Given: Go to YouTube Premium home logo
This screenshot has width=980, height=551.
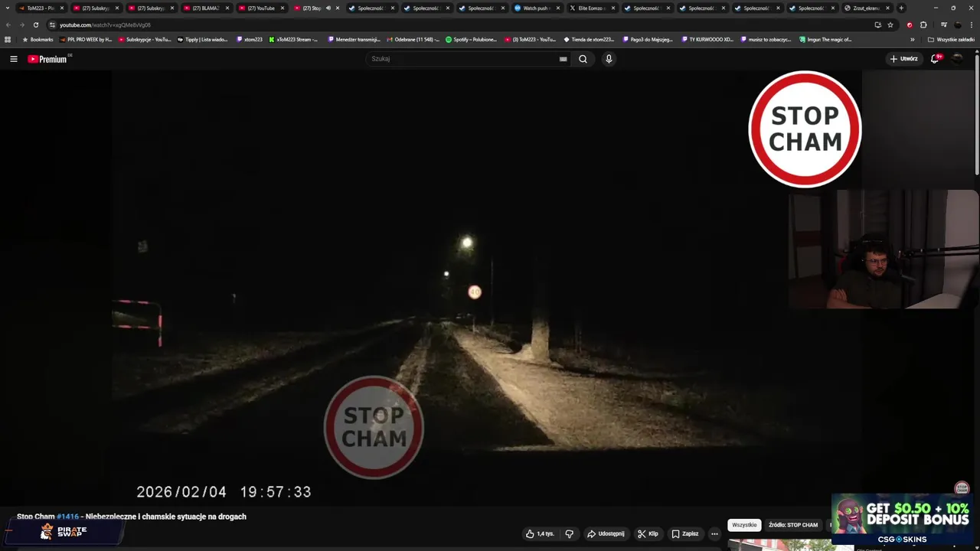Looking at the screenshot, I should click(x=49, y=59).
